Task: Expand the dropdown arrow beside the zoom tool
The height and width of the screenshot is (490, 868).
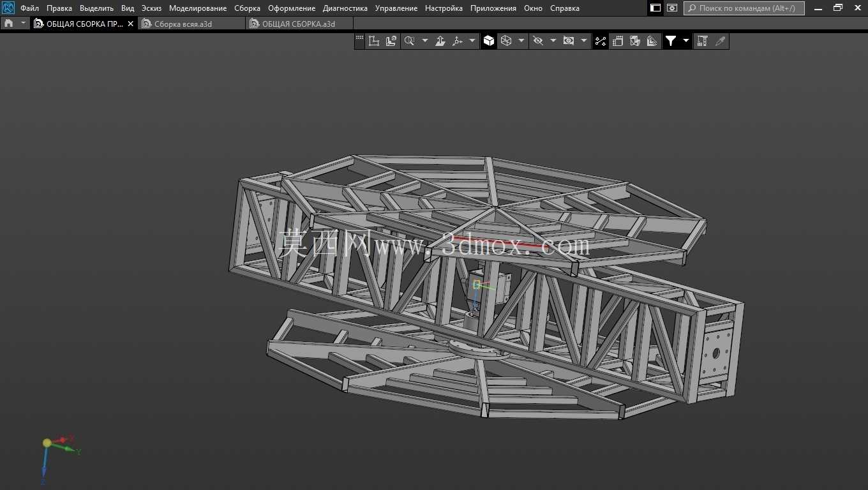Action: click(x=425, y=41)
